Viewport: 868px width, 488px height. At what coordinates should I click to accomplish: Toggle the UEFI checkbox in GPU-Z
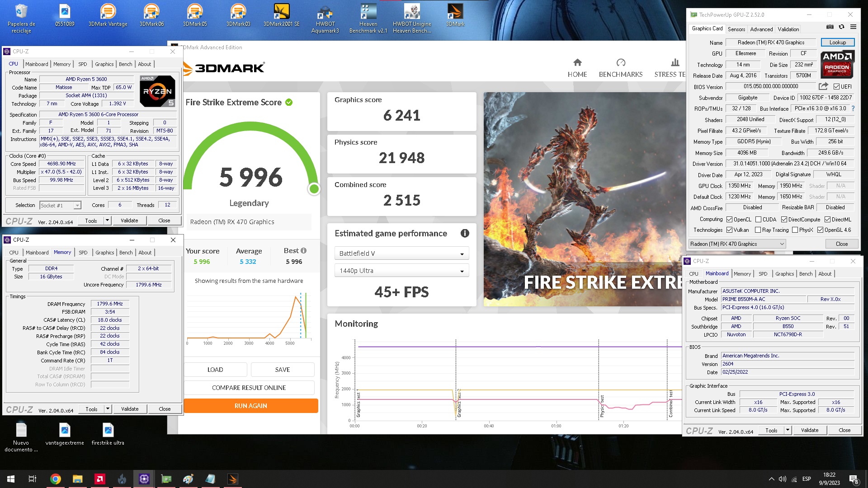(x=836, y=87)
